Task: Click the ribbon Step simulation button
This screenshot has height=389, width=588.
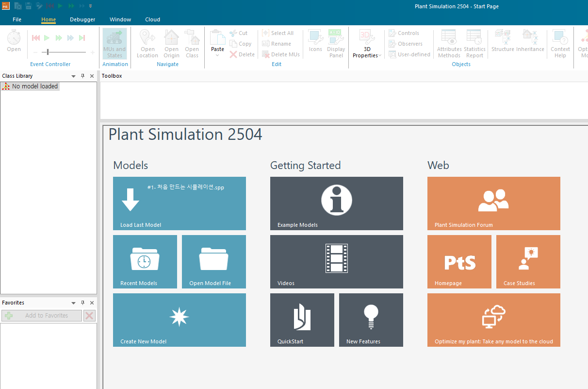Action: tap(82, 38)
